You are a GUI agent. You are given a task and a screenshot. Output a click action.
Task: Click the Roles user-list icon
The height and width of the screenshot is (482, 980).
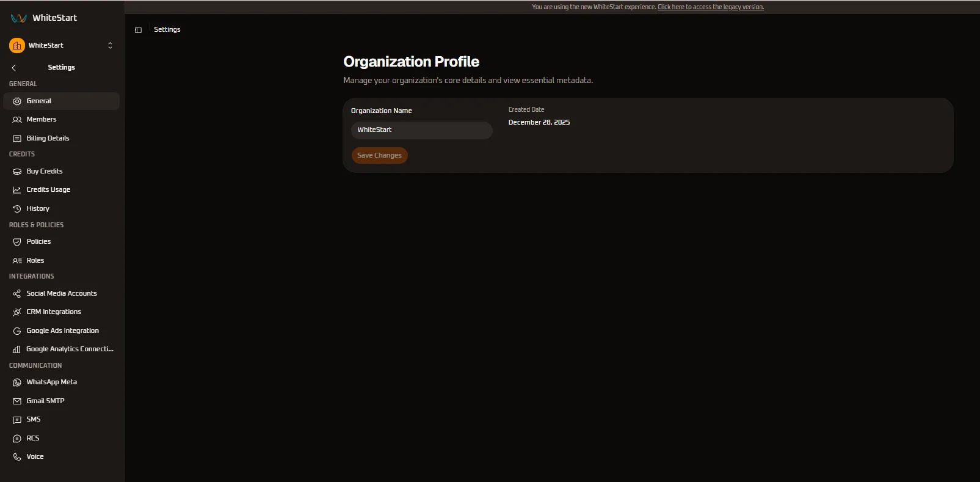(x=17, y=261)
